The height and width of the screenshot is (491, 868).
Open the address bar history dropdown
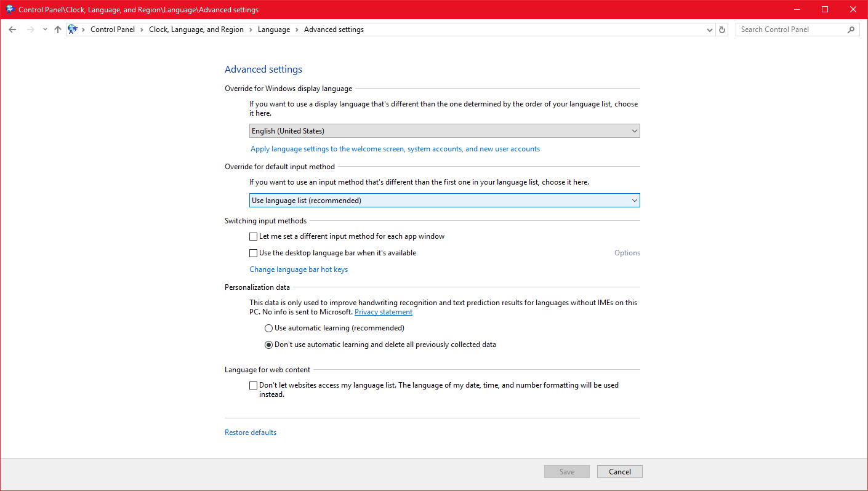click(x=710, y=30)
